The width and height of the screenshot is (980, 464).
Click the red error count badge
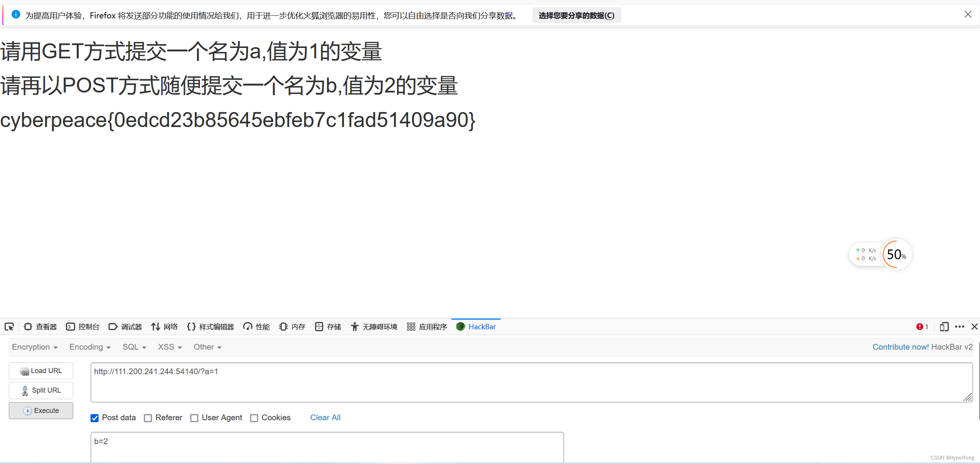(922, 327)
